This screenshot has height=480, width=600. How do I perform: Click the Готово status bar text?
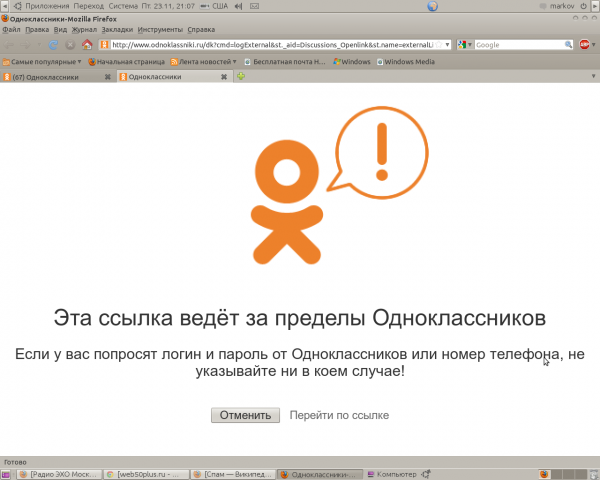(x=15, y=462)
